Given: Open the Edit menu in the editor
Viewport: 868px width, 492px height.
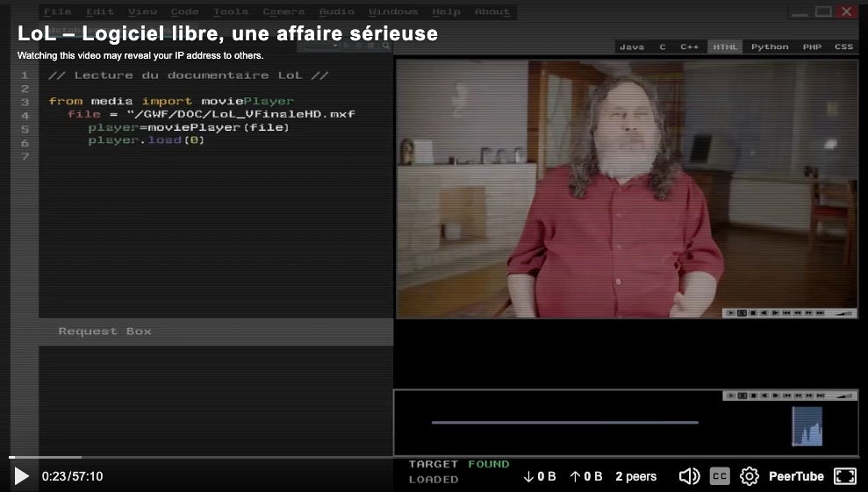Looking at the screenshot, I should click(x=100, y=11).
